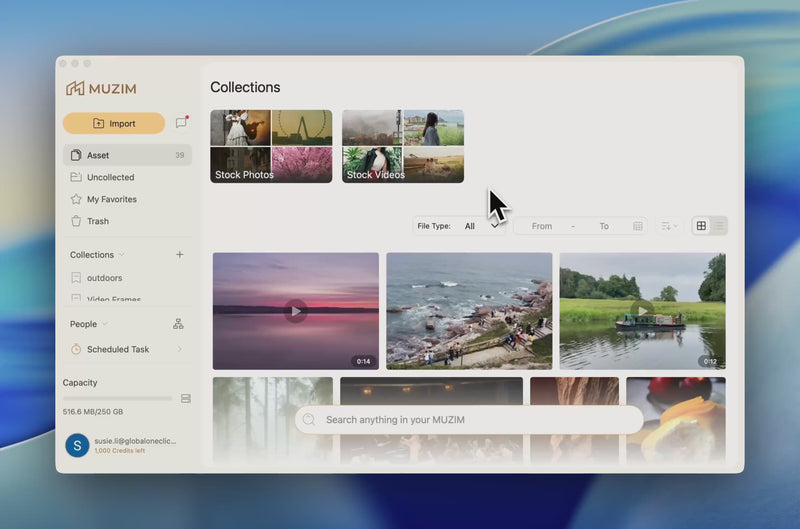Go to My Favorites
800x529 pixels.
point(127,199)
